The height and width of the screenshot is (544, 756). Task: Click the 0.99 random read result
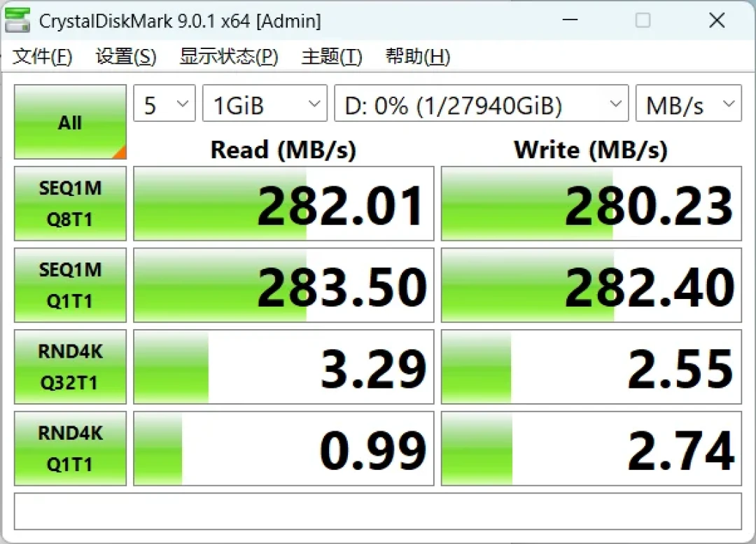click(x=283, y=449)
